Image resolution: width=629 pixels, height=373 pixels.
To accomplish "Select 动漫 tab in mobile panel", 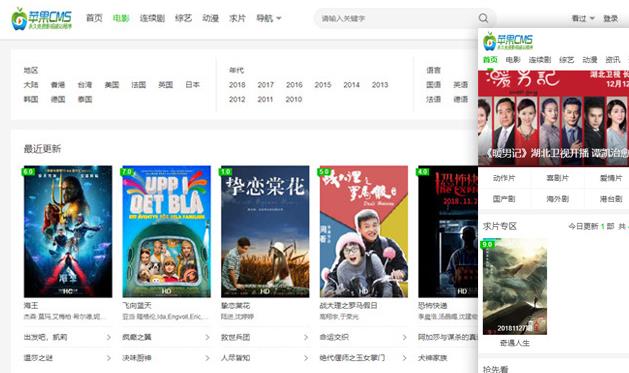I will (590, 60).
